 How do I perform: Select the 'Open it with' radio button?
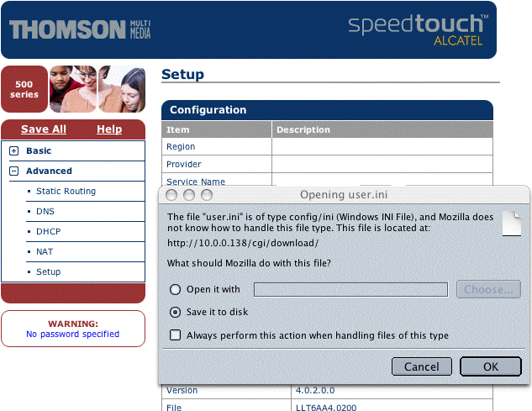pyautogui.click(x=176, y=289)
